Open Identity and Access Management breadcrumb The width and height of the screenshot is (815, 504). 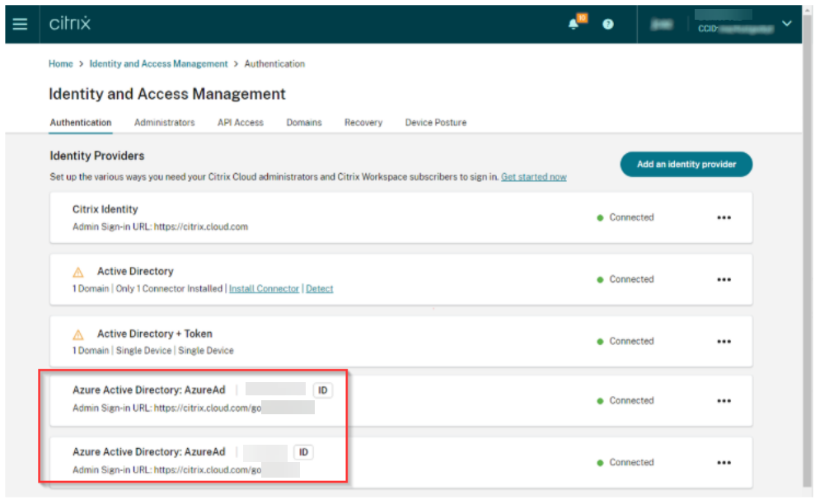point(158,64)
